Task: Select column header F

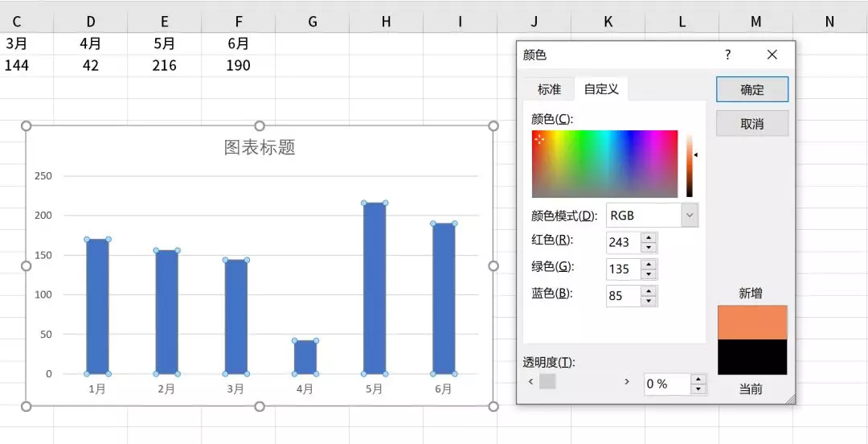Action: pyautogui.click(x=238, y=22)
